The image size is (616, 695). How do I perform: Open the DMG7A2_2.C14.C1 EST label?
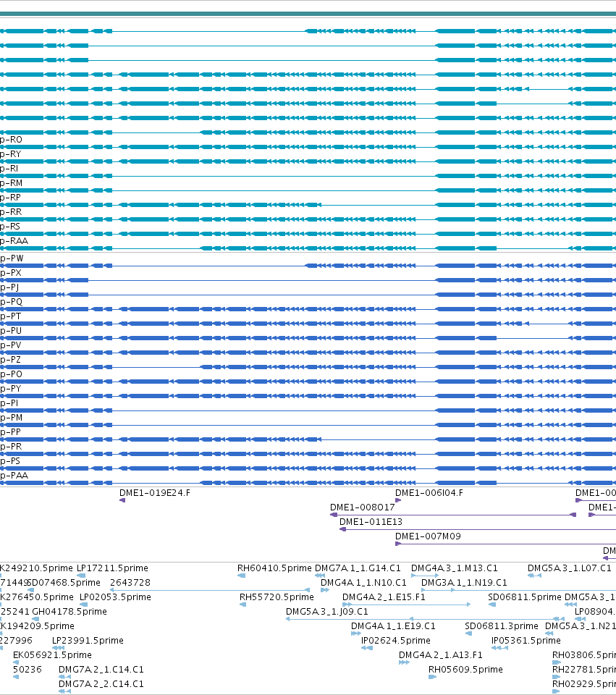click(x=101, y=684)
